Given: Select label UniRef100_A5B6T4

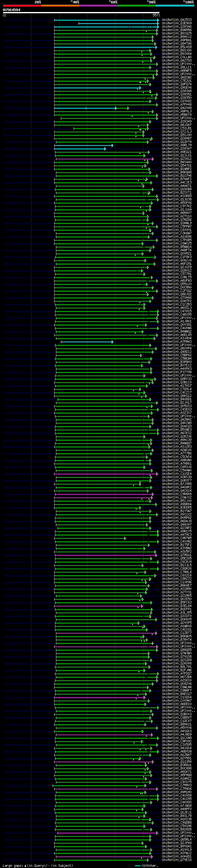Looking at the screenshot, I should click(x=177, y=115).
